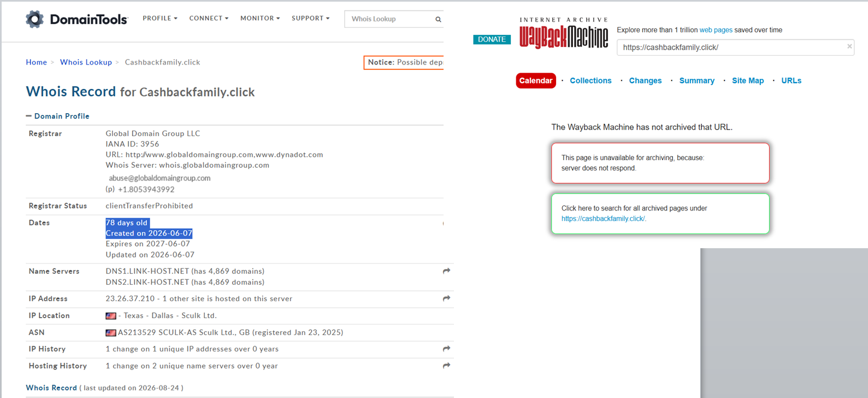Select the Calendar tab in Wayback Machine
This screenshot has height=398, width=868.
[536, 80]
